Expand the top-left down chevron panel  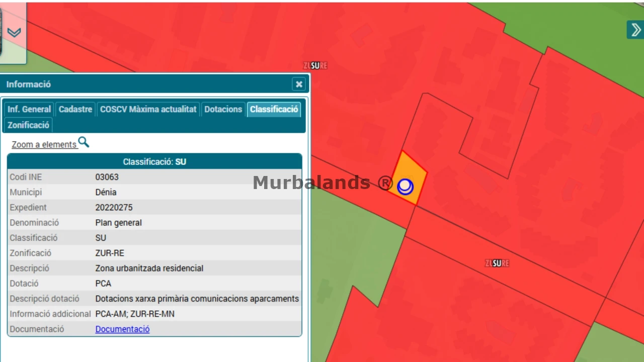pos(14,33)
